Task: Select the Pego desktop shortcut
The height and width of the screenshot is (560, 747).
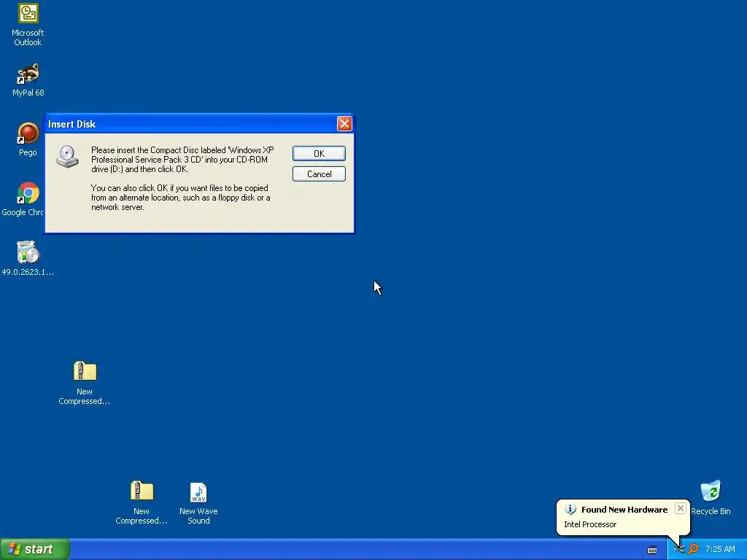Action: point(28,139)
